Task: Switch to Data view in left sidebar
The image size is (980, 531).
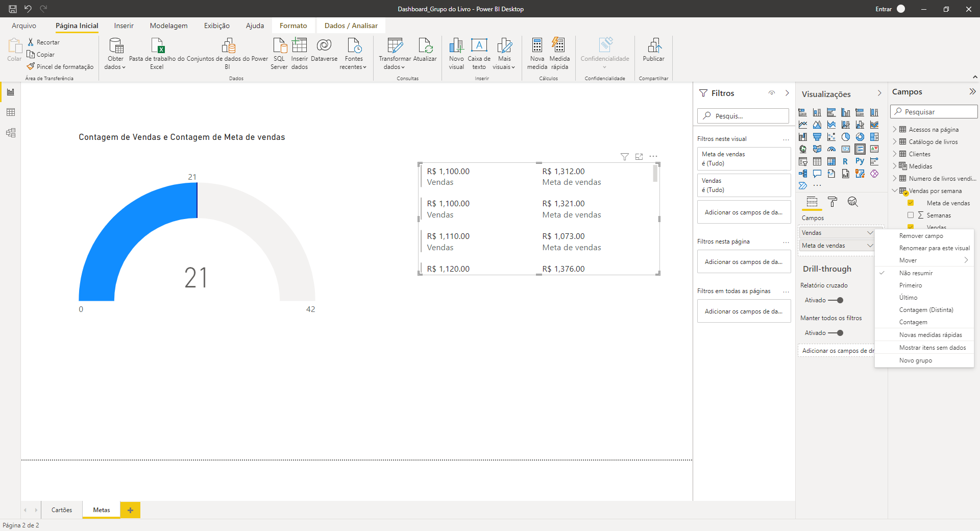Action: pyautogui.click(x=11, y=112)
